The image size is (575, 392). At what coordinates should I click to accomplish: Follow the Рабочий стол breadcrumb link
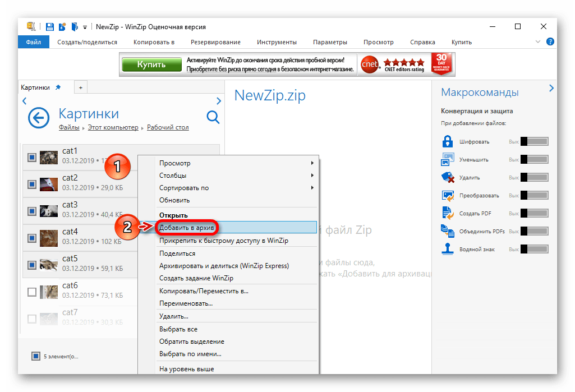(168, 127)
